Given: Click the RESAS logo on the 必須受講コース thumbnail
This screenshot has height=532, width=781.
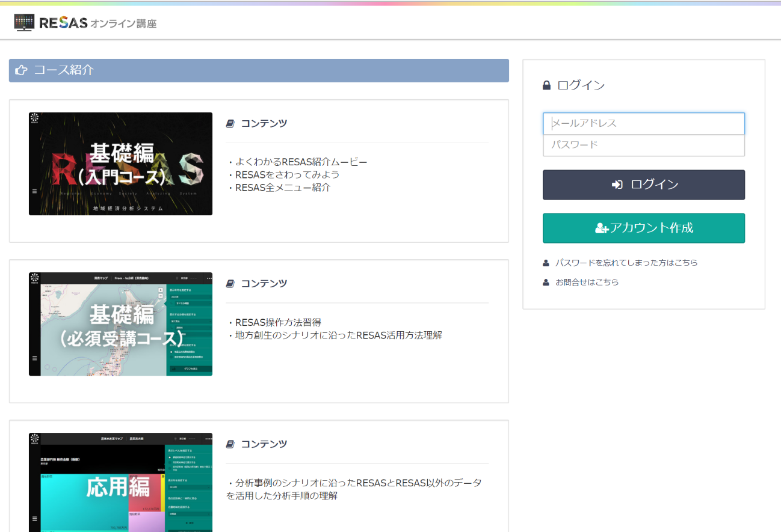Looking at the screenshot, I should point(34,279).
